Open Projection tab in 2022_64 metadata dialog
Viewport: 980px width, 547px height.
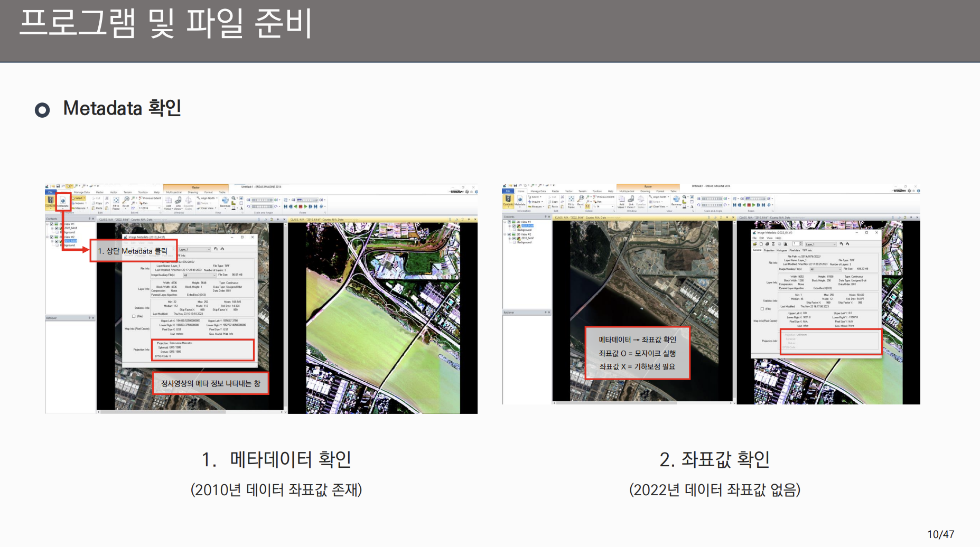769,250
